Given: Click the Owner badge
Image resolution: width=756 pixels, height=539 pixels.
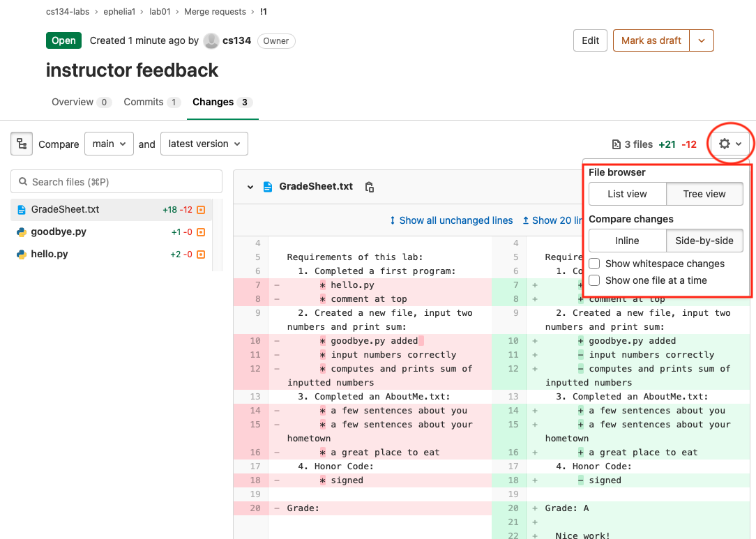Looking at the screenshot, I should coord(276,41).
